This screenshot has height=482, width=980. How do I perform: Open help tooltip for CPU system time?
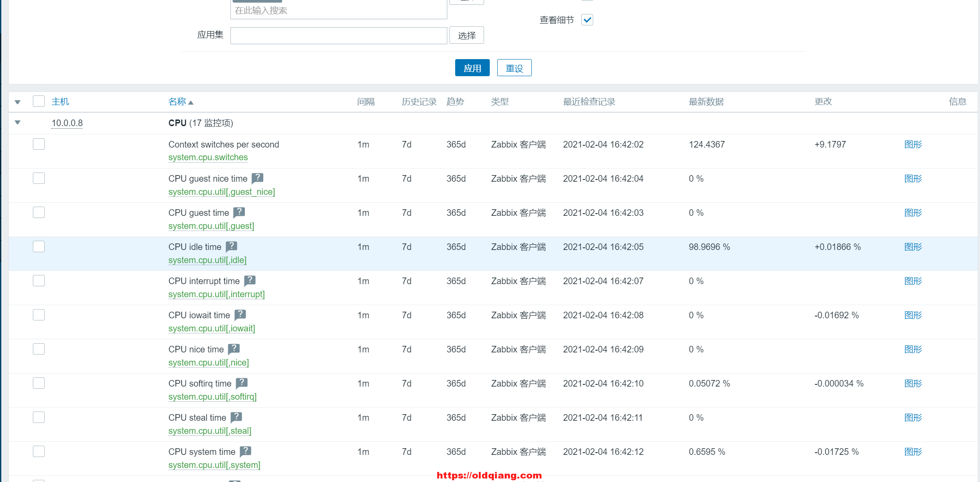[245, 451]
